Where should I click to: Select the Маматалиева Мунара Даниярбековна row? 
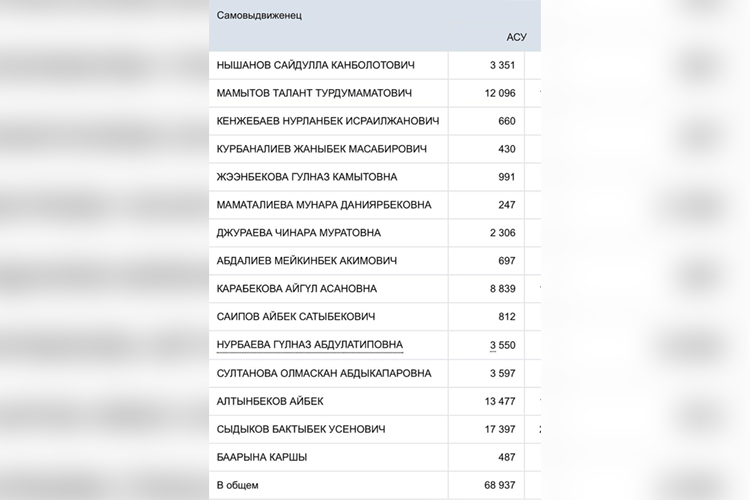pos(324,205)
